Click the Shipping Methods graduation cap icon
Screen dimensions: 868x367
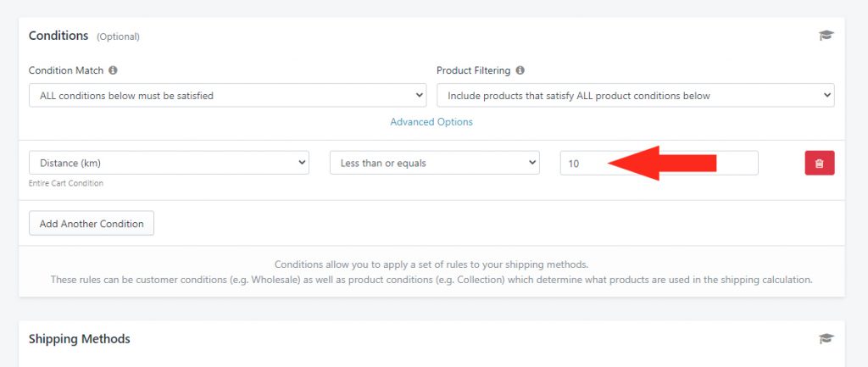(826, 339)
